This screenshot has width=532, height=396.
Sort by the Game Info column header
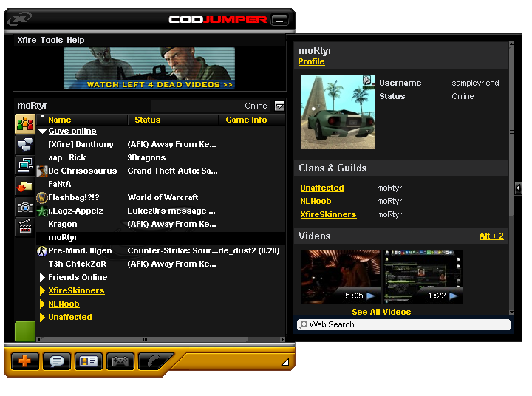point(246,120)
